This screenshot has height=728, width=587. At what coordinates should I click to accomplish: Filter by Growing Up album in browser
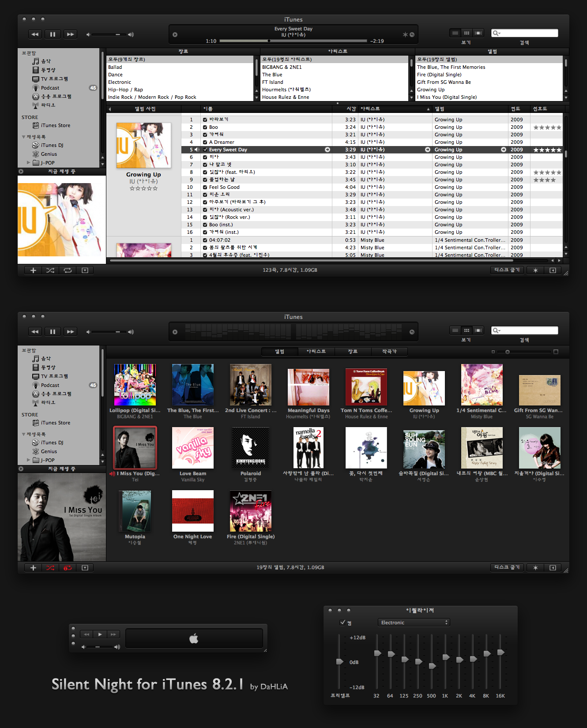[x=489, y=90]
